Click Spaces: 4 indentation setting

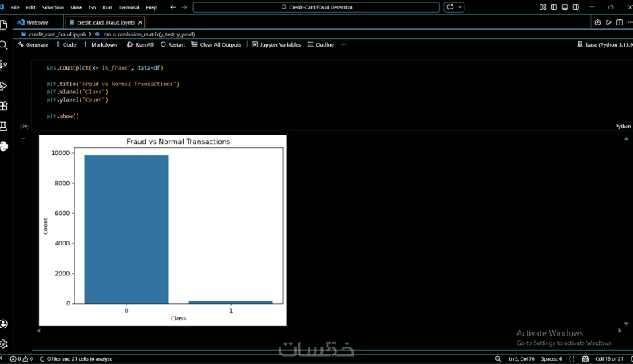tap(551, 358)
